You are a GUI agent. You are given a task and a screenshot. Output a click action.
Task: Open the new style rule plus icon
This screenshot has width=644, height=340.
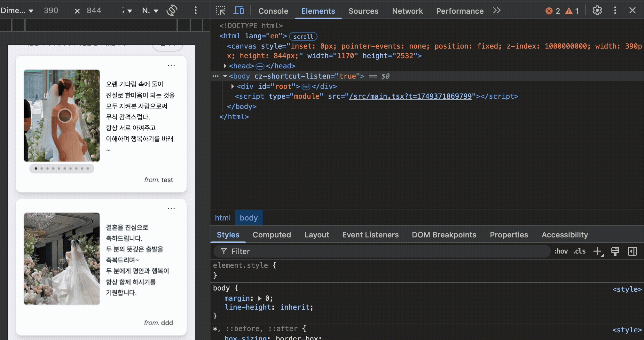(x=597, y=251)
